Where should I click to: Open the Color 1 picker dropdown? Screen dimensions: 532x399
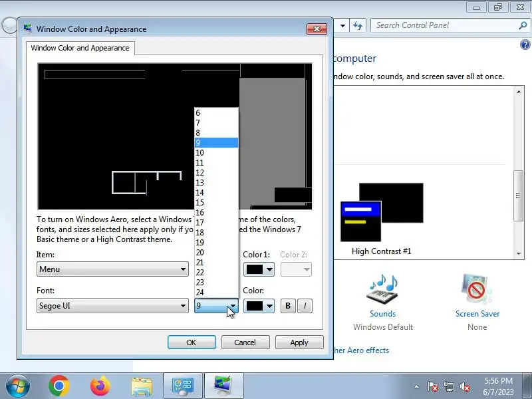(259, 269)
